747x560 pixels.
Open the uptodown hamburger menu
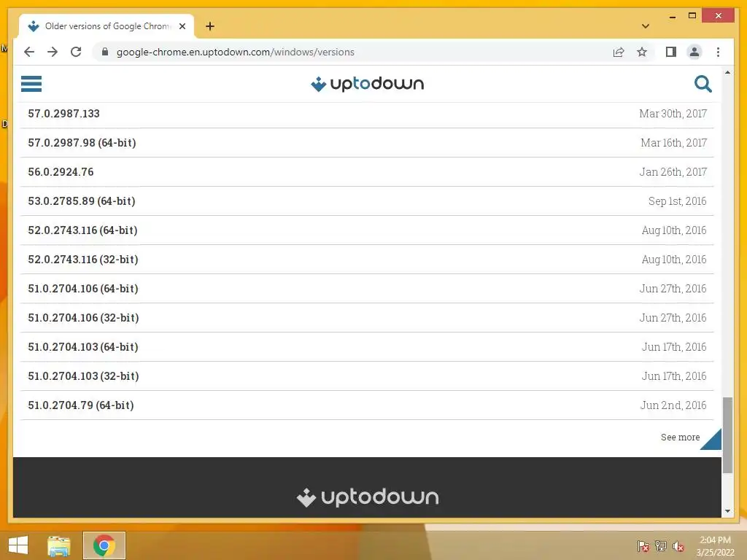[x=31, y=84]
